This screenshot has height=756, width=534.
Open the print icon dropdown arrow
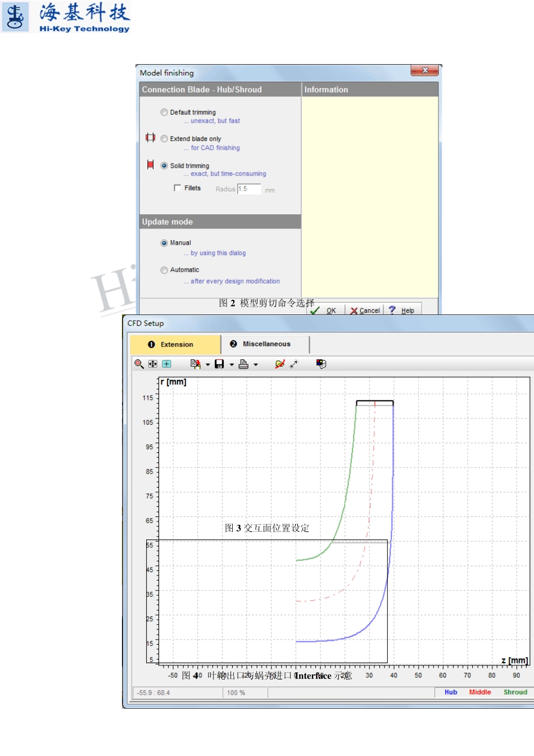coord(256,364)
